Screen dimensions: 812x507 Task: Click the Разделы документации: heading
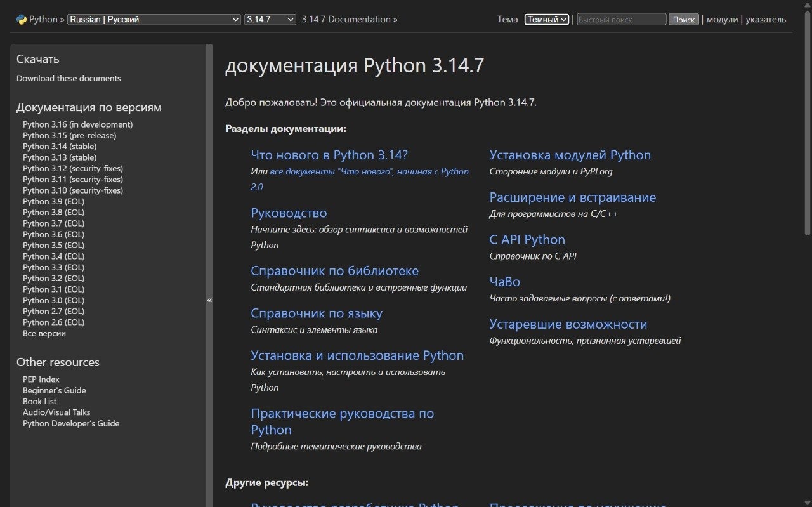point(286,129)
